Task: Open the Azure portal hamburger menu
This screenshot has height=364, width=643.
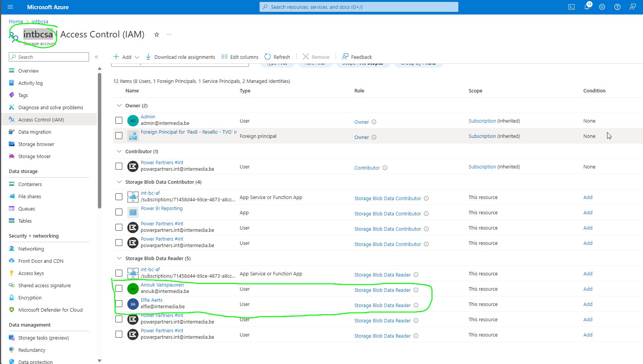Action: point(10,7)
